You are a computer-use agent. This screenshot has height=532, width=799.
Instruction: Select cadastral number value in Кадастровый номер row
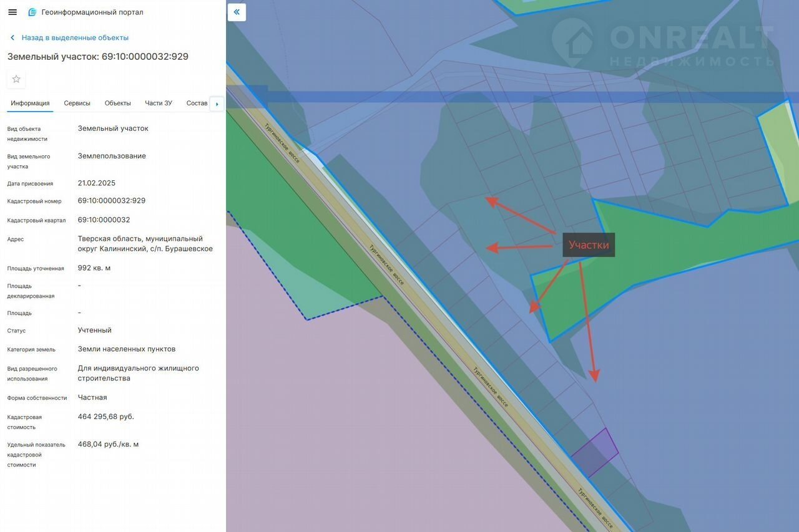click(112, 201)
